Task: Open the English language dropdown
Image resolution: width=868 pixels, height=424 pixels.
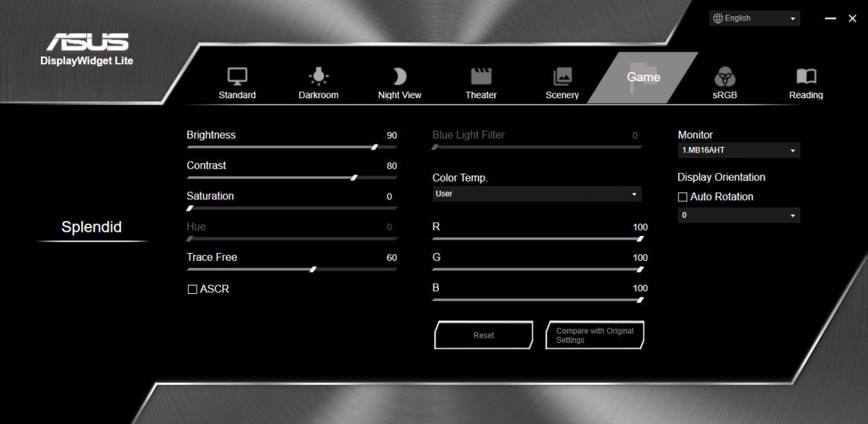Action: 755,18
